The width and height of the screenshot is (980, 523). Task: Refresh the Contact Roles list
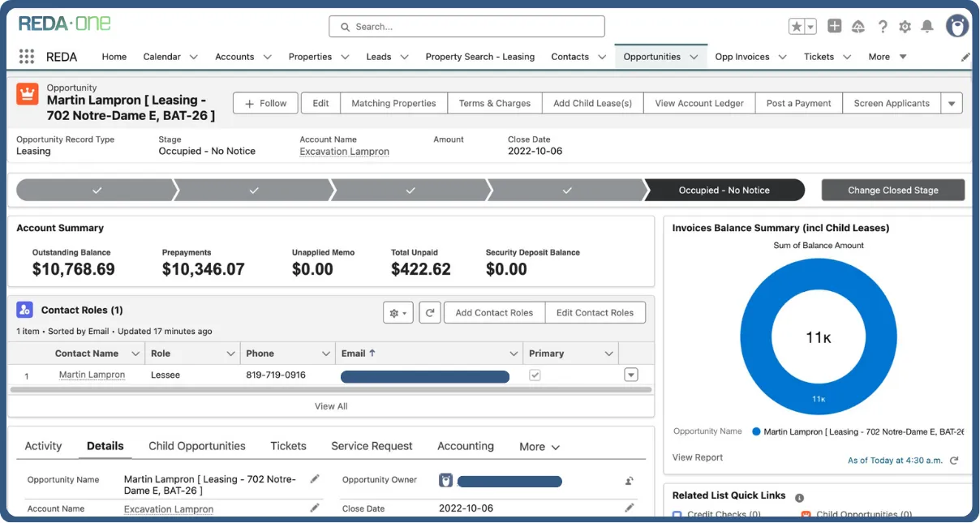pyautogui.click(x=430, y=312)
